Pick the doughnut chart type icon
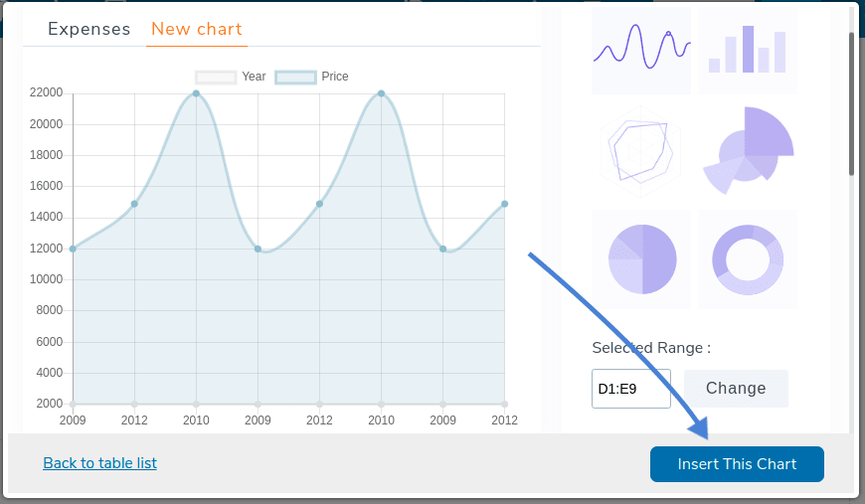Image resolution: width=865 pixels, height=504 pixels. [x=747, y=258]
